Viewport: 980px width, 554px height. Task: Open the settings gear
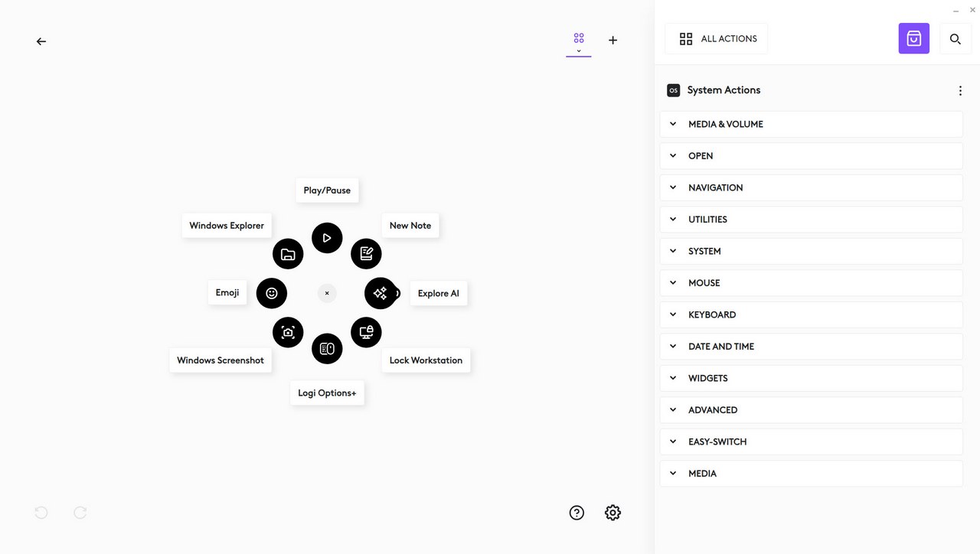(x=612, y=513)
